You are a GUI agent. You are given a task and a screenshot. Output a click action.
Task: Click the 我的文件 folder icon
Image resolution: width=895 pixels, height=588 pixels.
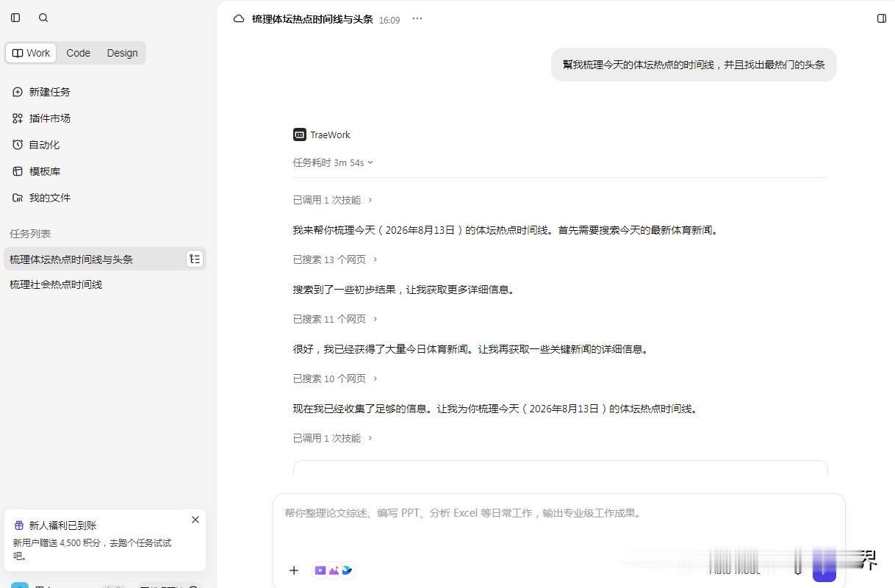pos(18,198)
